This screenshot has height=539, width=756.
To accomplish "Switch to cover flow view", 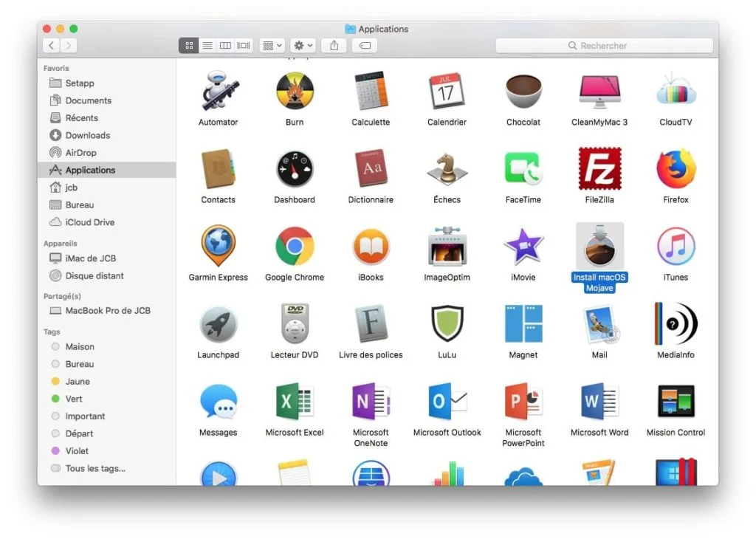I will (244, 46).
